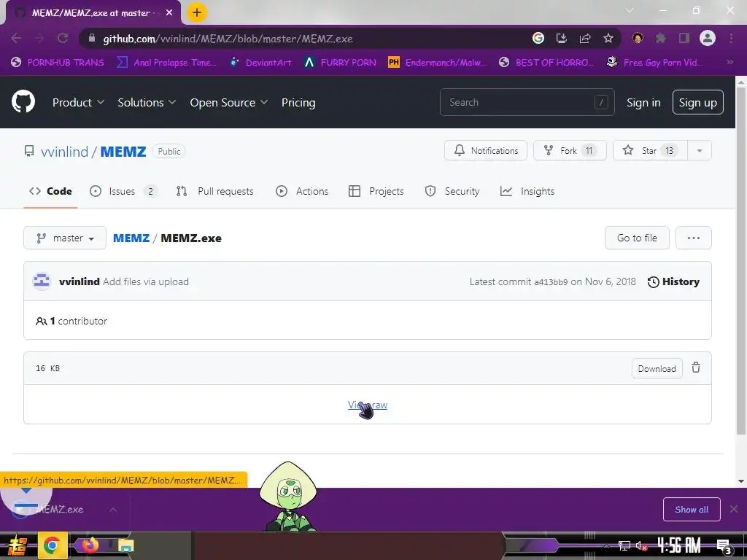Show more bookmarks via the overflow chevron

(729, 62)
